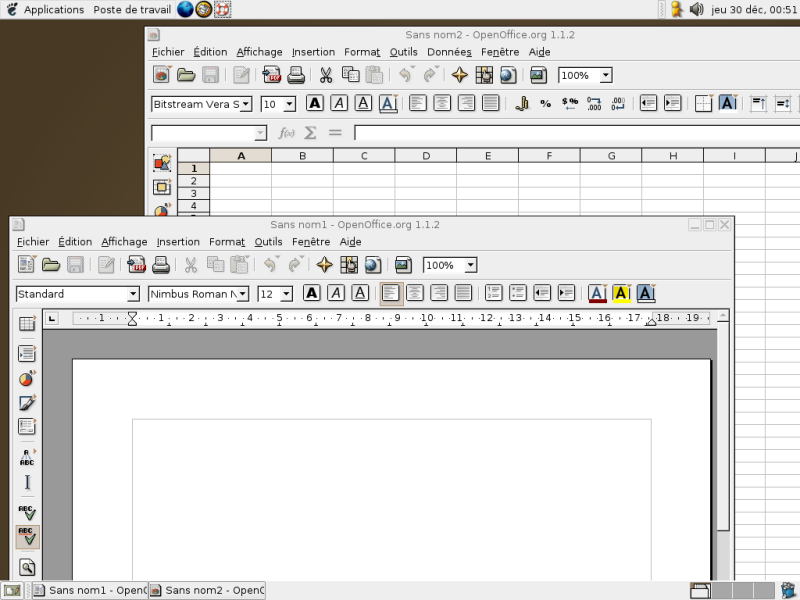Open Edit AutoText in the Writer sidebar
Viewport: 800px width, 600px height.
(27, 457)
